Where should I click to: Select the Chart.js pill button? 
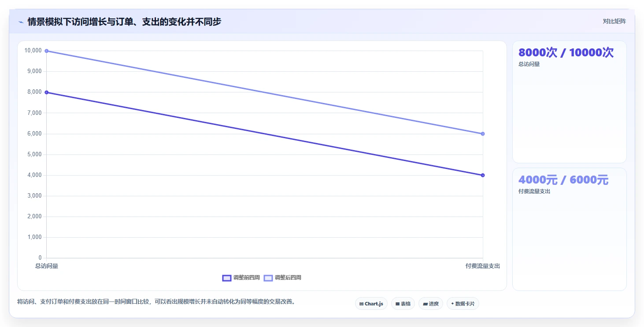click(x=371, y=304)
